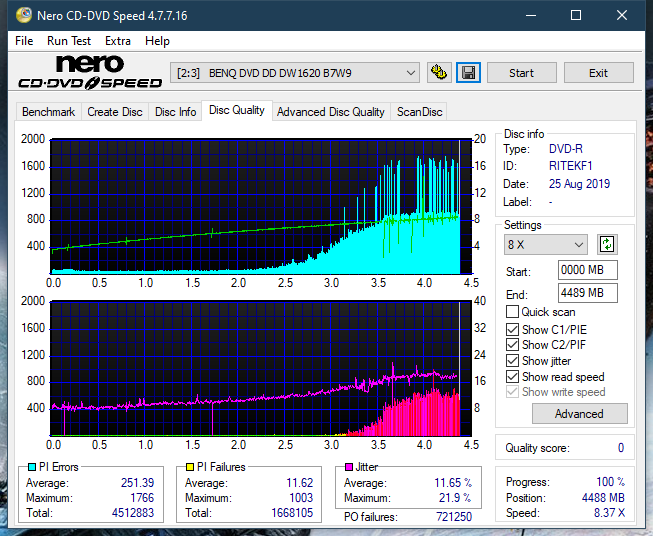Click the Exit button
This screenshot has height=536, width=653.
pyautogui.click(x=598, y=73)
